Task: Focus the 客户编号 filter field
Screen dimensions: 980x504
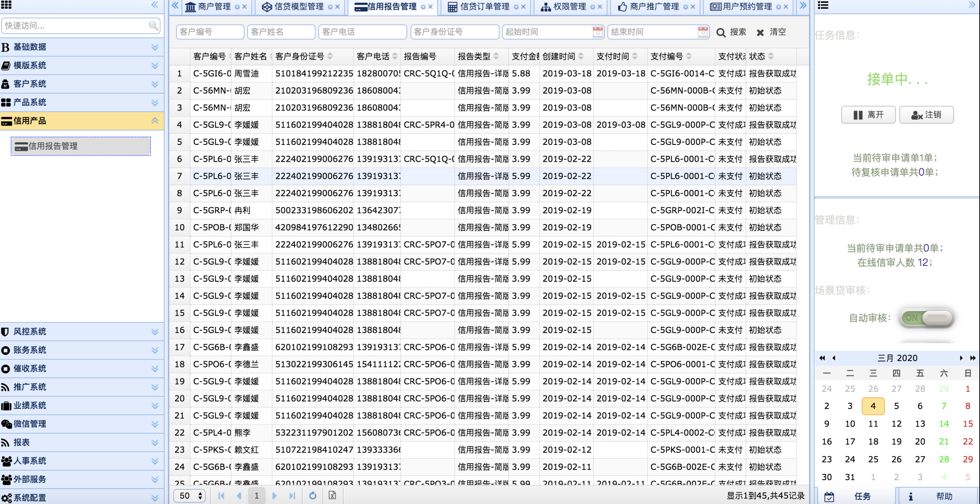Action: click(x=210, y=32)
